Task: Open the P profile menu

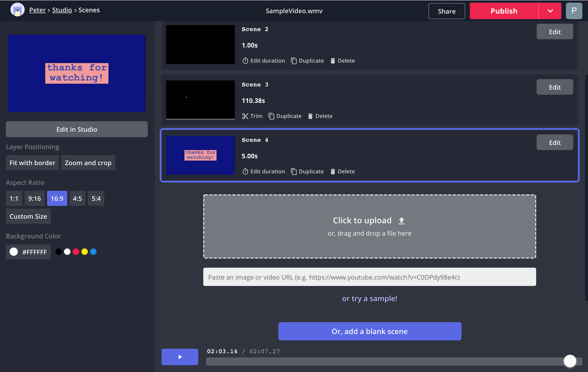Action: [x=574, y=11]
